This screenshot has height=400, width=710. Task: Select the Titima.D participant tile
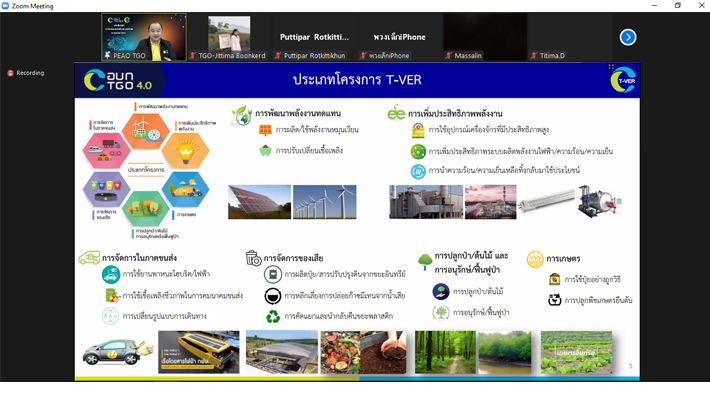570,37
